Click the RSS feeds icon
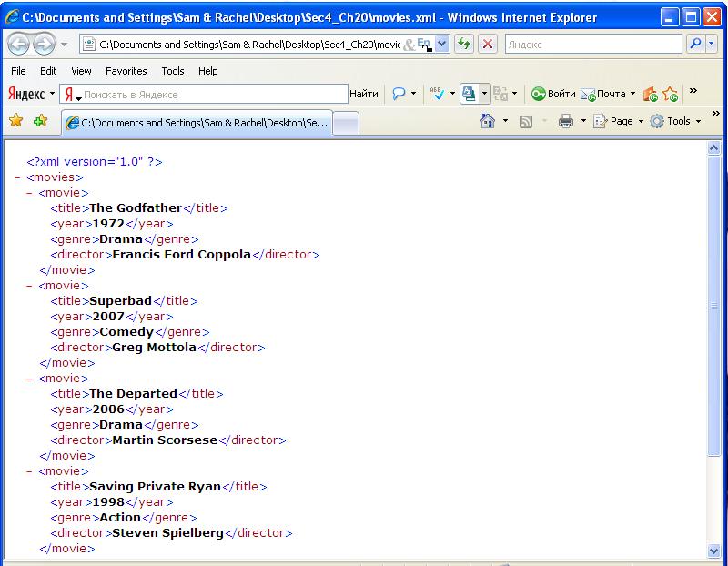 click(525, 119)
